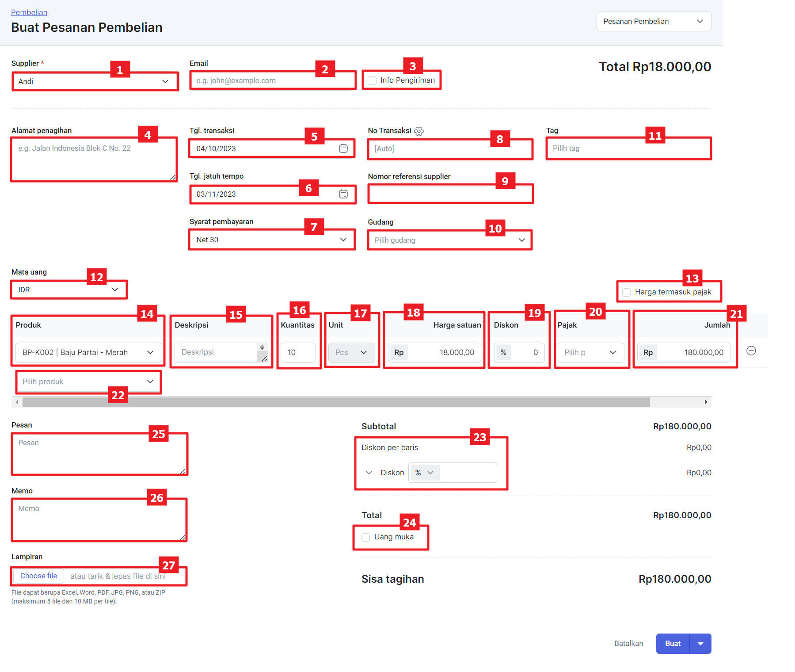Click the Sisa tagihan amount Rp180.000,00
The height and width of the screenshot is (672, 795).
[x=675, y=579]
